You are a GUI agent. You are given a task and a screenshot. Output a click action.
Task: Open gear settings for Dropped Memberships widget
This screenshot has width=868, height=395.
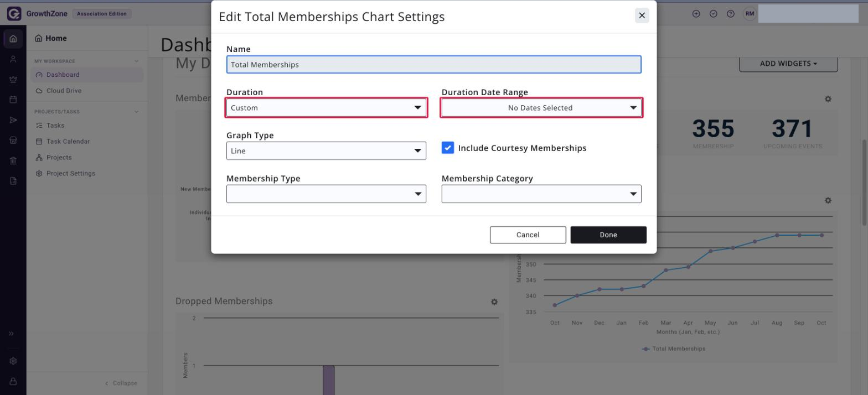(x=494, y=302)
